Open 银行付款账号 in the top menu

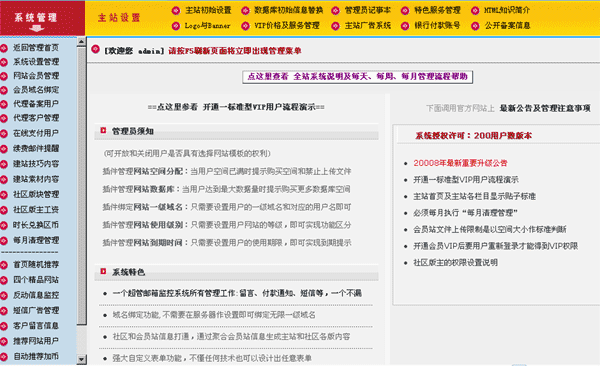coord(437,26)
